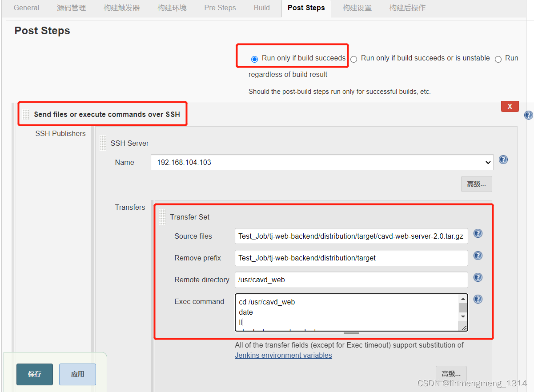Open help for the Remove prefix field

pos(478,256)
